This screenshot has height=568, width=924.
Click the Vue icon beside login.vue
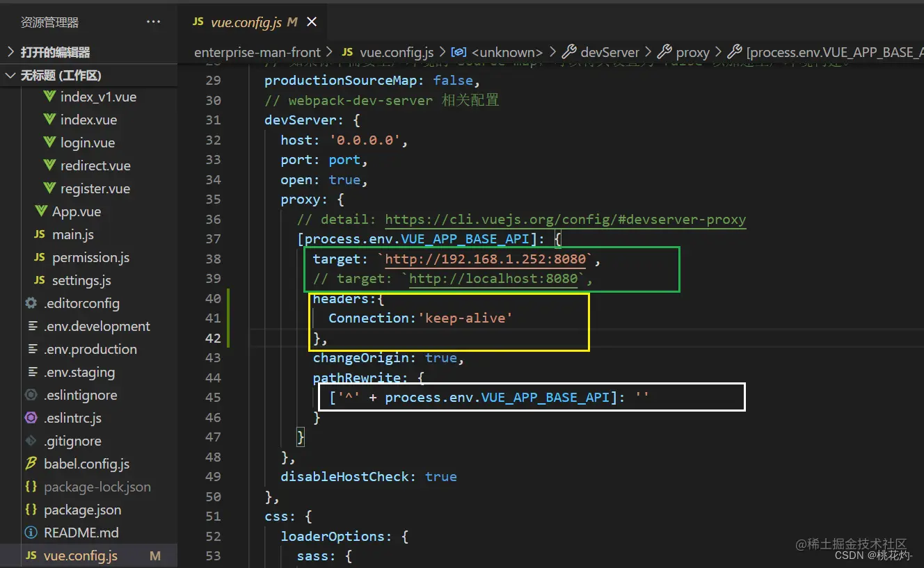click(49, 143)
